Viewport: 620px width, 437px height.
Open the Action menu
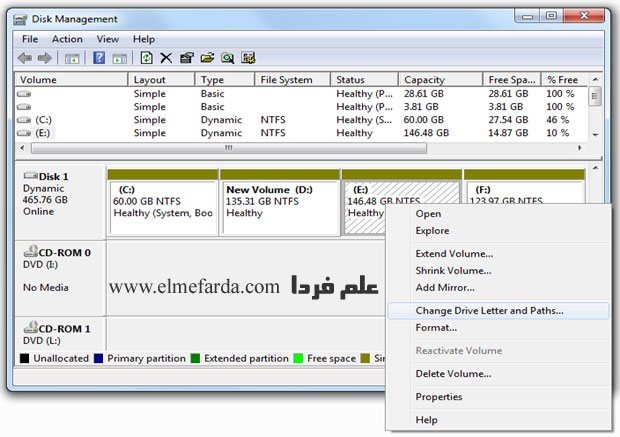pos(67,39)
